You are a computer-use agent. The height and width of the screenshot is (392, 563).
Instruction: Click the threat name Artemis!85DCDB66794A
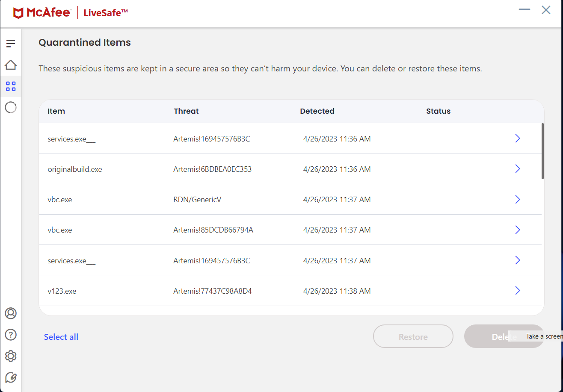coord(213,230)
